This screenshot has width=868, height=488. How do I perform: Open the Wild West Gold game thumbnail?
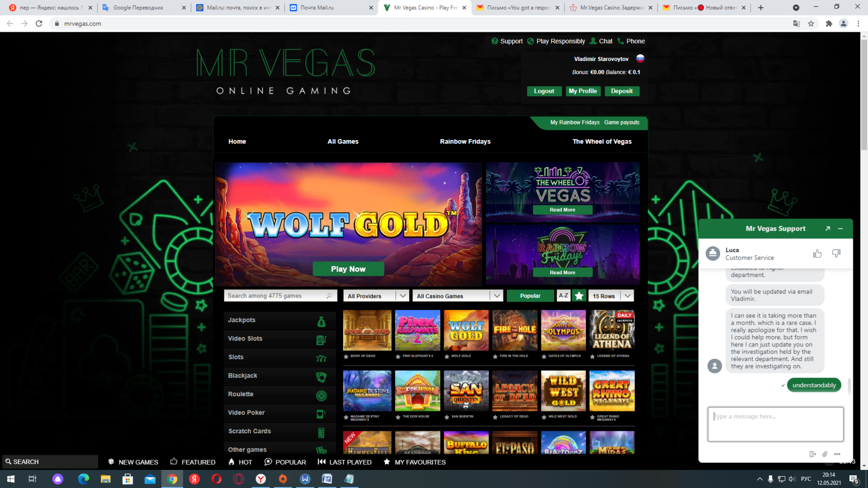[x=563, y=391]
